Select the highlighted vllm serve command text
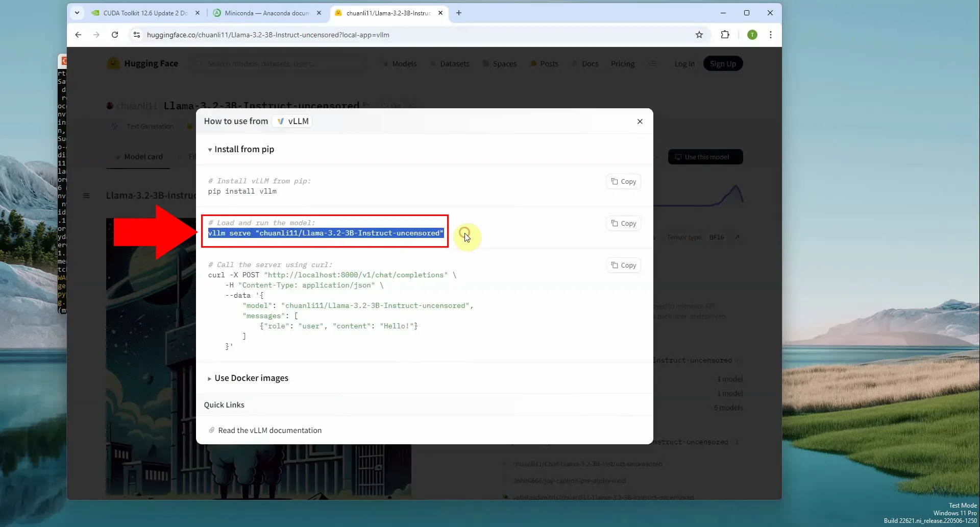The height and width of the screenshot is (527, 980). [326, 233]
